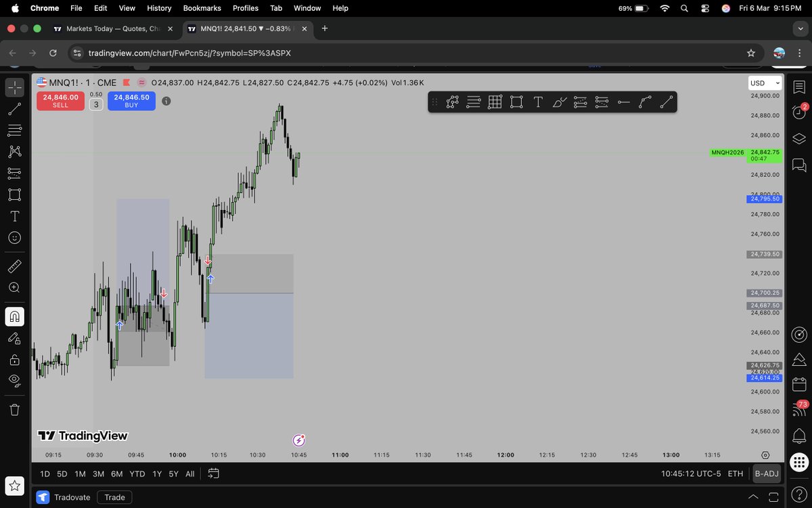Select the Text annotation tool in left sidebar
This screenshot has height=508, width=812.
14,217
